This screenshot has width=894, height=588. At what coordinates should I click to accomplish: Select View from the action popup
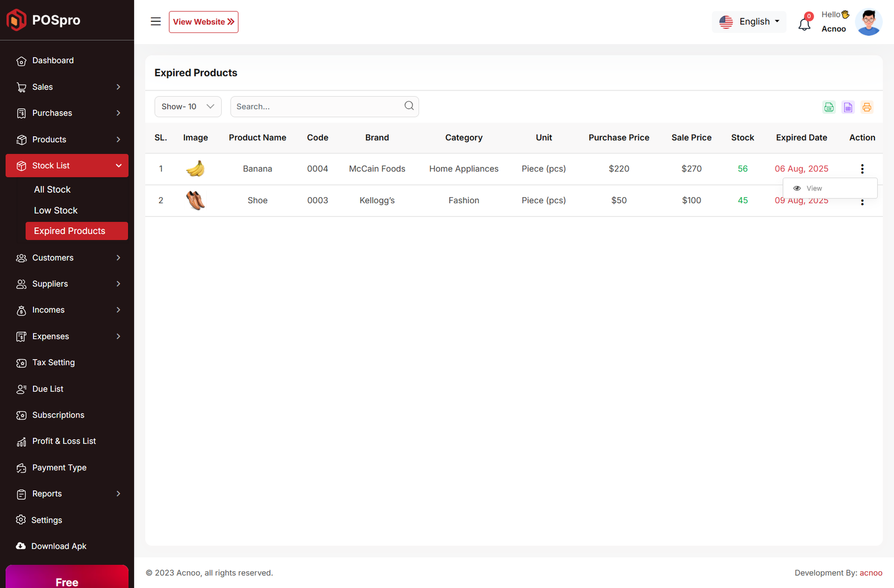coord(814,188)
